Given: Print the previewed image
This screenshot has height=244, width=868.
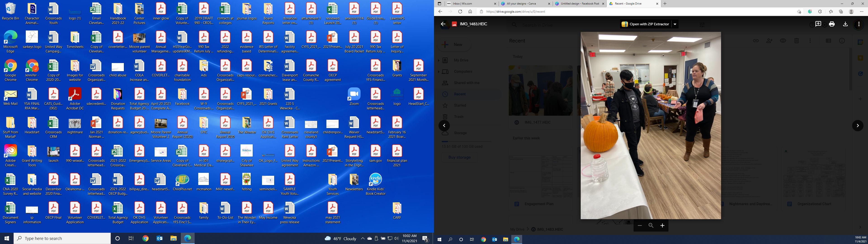Looking at the screenshot, I should [x=832, y=24].
